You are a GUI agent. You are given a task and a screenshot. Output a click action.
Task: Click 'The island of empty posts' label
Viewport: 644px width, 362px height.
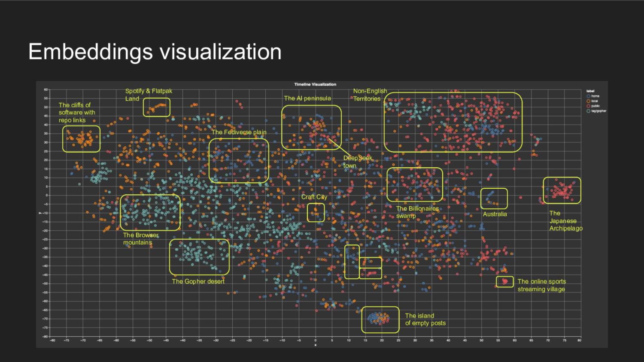pyautogui.click(x=425, y=320)
